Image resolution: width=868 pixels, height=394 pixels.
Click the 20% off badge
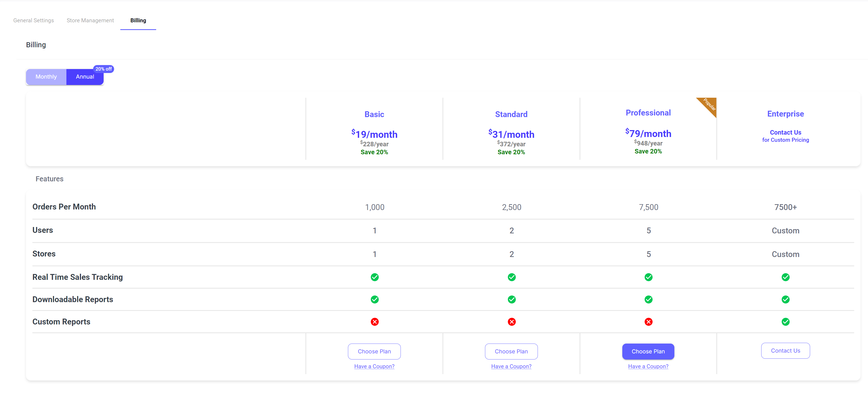click(103, 69)
